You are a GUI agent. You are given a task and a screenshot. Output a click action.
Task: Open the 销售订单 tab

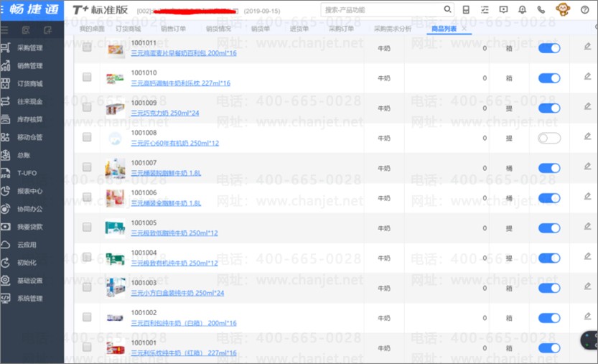(173, 29)
